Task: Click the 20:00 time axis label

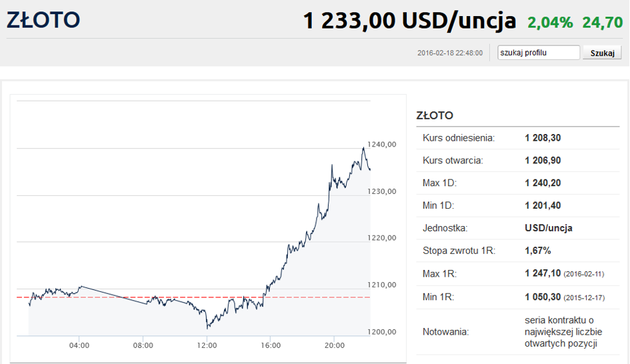Action: pyautogui.click(x=335, y=345)
